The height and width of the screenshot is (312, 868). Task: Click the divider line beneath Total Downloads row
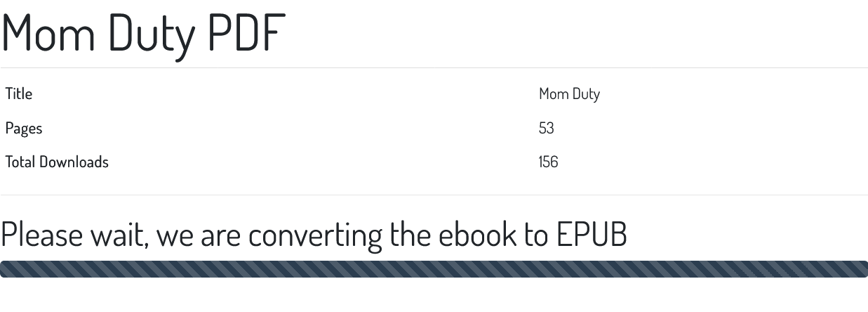tap(434, 195)
